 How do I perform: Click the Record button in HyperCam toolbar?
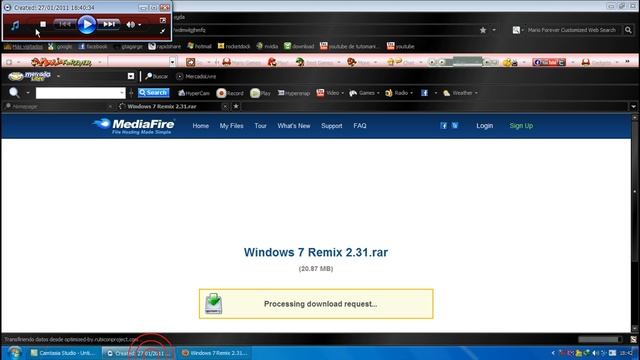point(230,93)
